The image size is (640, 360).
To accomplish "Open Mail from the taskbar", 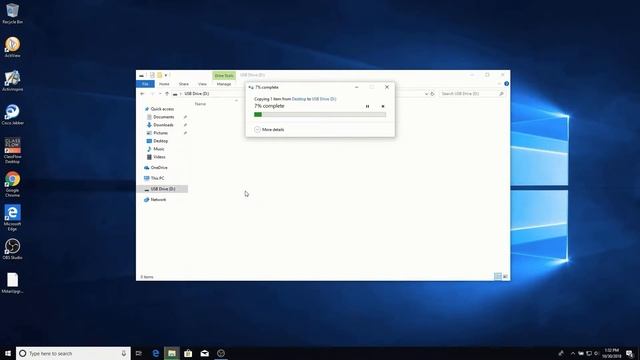I will coord(204,353).
